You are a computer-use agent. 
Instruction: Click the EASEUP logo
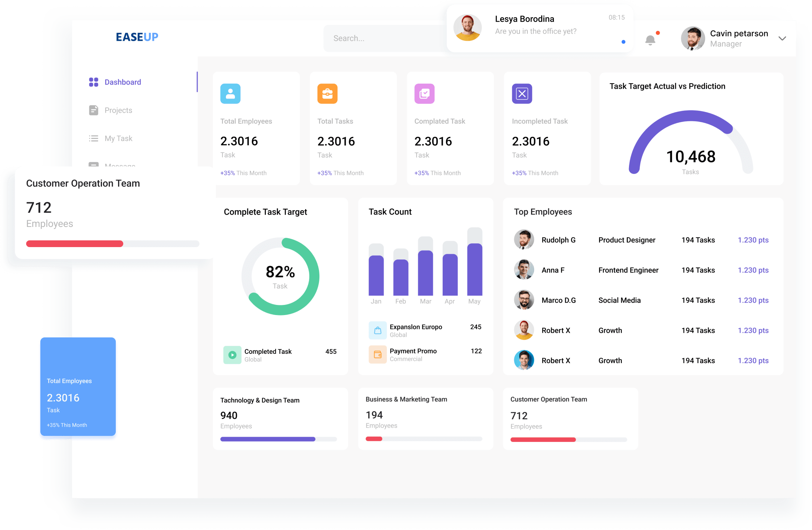[x=137, y=37]
